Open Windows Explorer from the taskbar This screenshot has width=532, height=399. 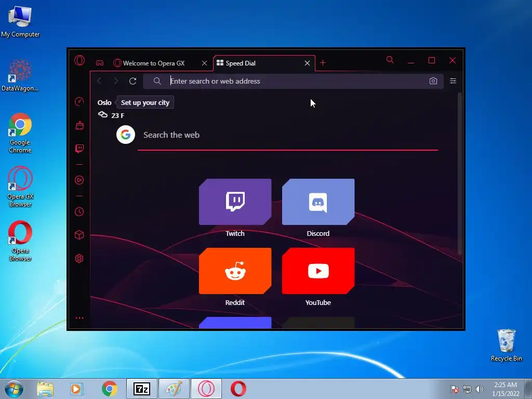pos(45,389)
